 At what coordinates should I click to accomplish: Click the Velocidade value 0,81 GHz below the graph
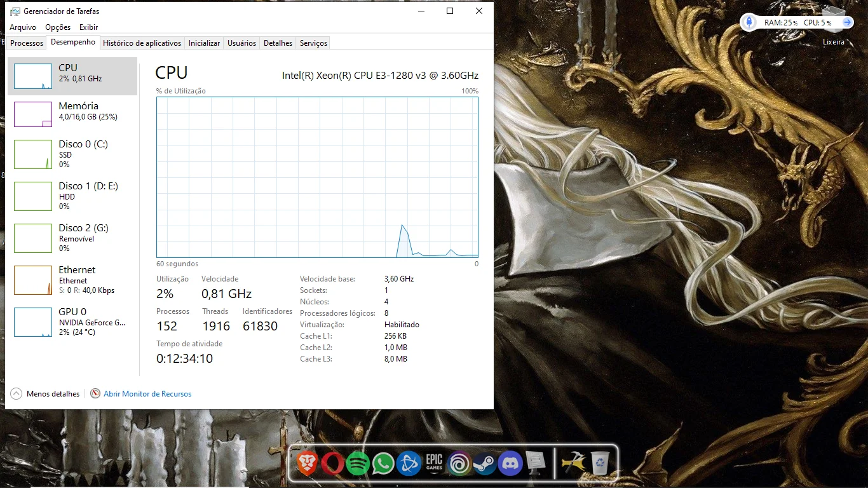click(226, 294)
